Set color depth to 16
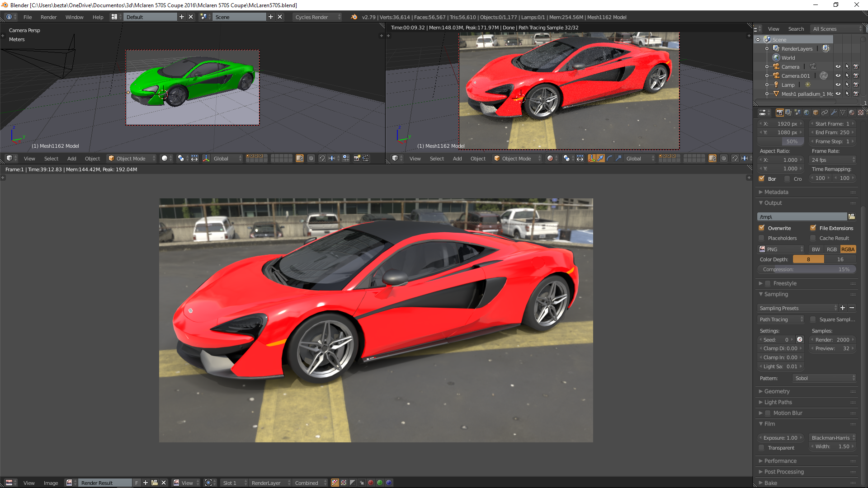The image size is (868, 488). pyautogui.click(x=840, y=259)
